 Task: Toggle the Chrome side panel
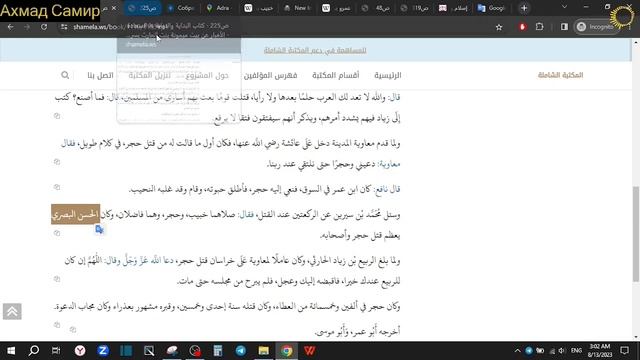564,27
